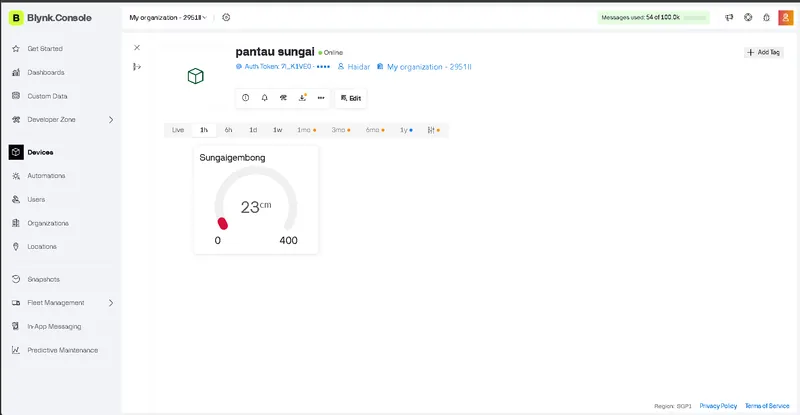800x415 pixels.
Task: Select the 6h time range tab
Action: coord(229,130)
